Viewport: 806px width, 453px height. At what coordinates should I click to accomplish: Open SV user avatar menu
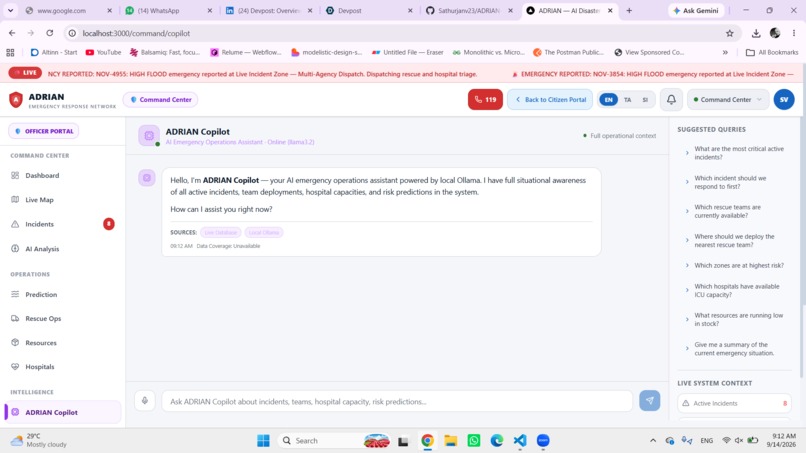point(784,99)
